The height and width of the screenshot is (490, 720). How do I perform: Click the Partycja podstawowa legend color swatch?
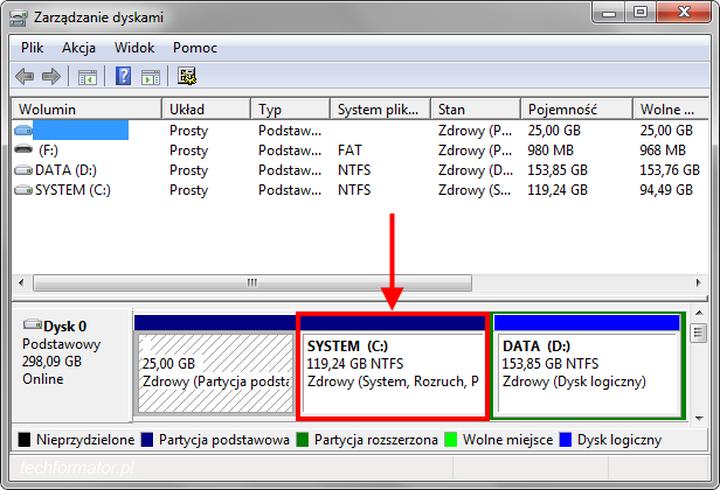pos(147,439)
